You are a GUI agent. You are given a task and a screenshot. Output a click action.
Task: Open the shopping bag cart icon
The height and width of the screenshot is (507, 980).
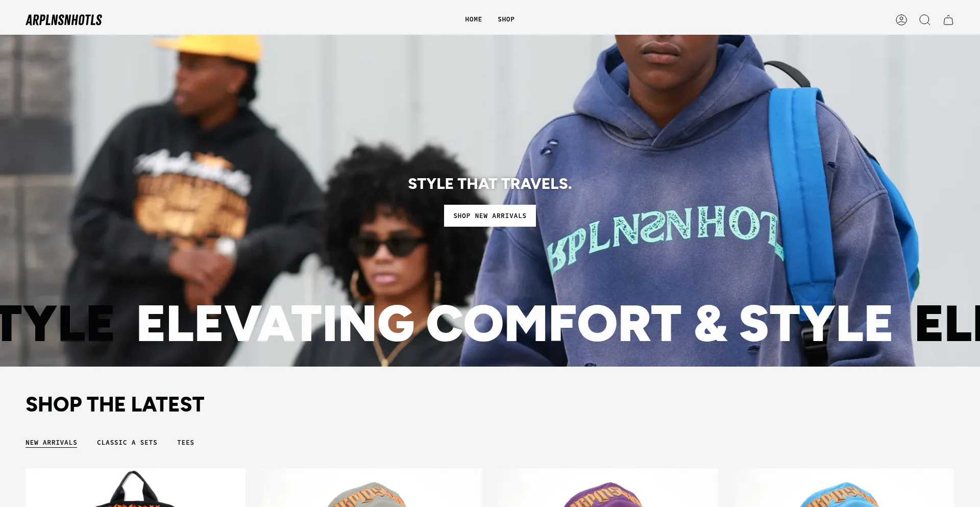[x=948, y=20]
